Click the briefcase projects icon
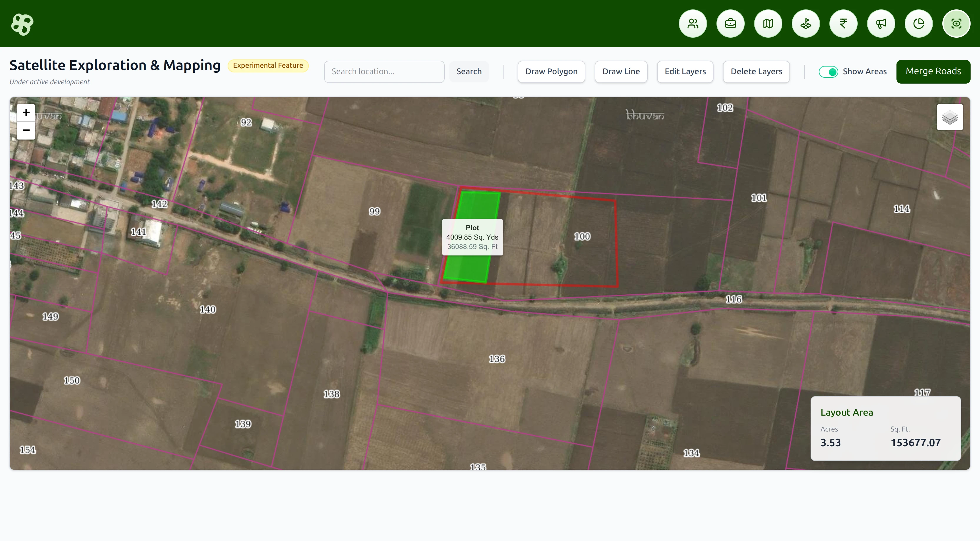The image size is (980, 541). pyautogui.click(x=730, y=23)
